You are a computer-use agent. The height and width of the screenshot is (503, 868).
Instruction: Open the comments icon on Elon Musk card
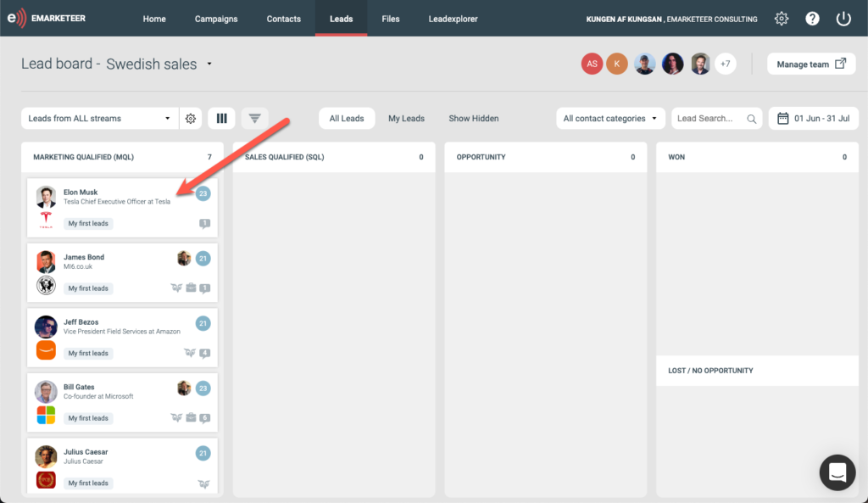coord(205,223)
